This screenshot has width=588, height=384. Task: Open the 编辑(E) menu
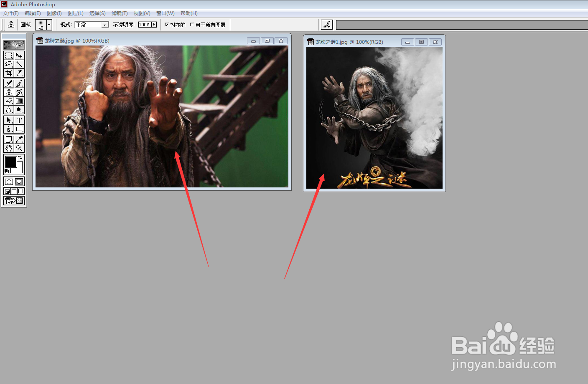pos(33,13)
